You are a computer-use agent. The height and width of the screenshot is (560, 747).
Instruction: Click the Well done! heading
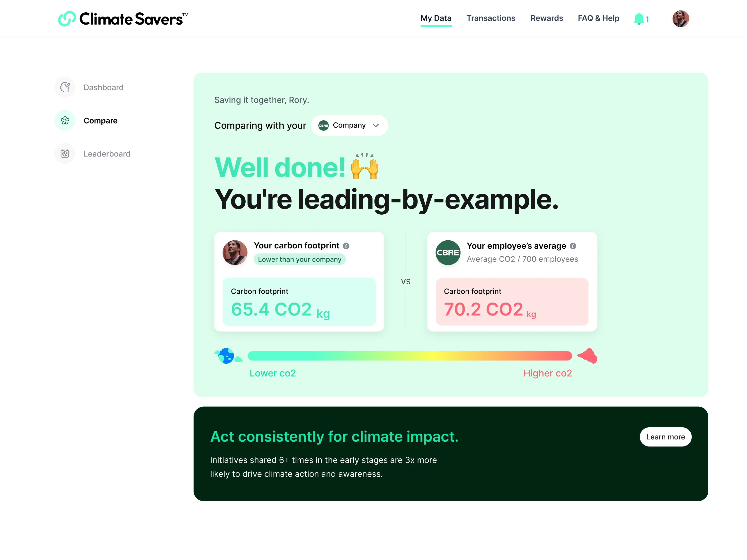click(280, 167)
